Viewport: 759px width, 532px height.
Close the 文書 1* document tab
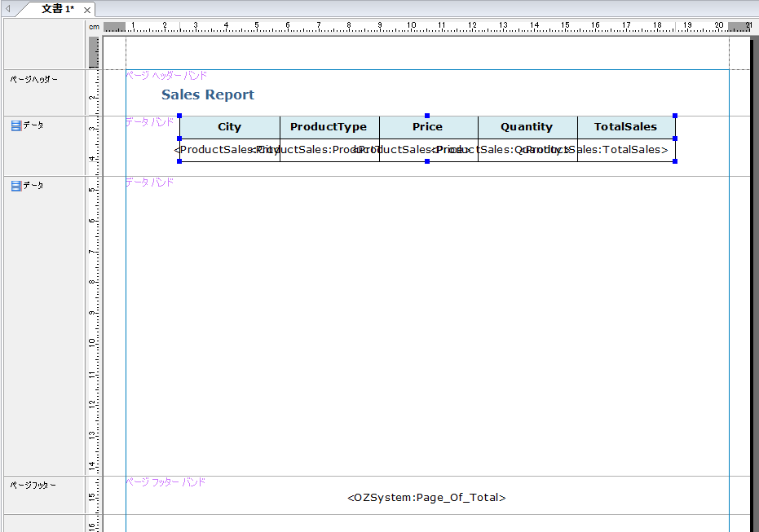pyautogui.click(x=87, y=10)
